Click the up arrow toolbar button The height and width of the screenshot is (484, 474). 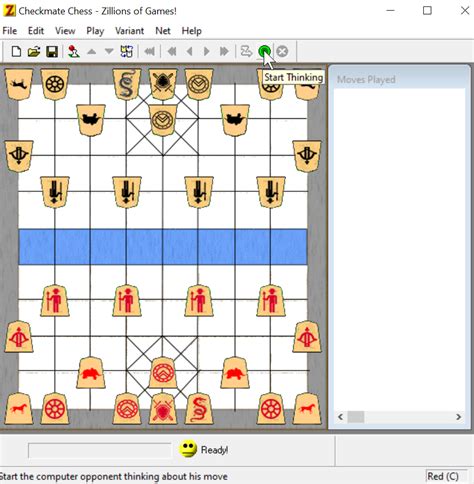pyautogui.click(x=92, y=52)
